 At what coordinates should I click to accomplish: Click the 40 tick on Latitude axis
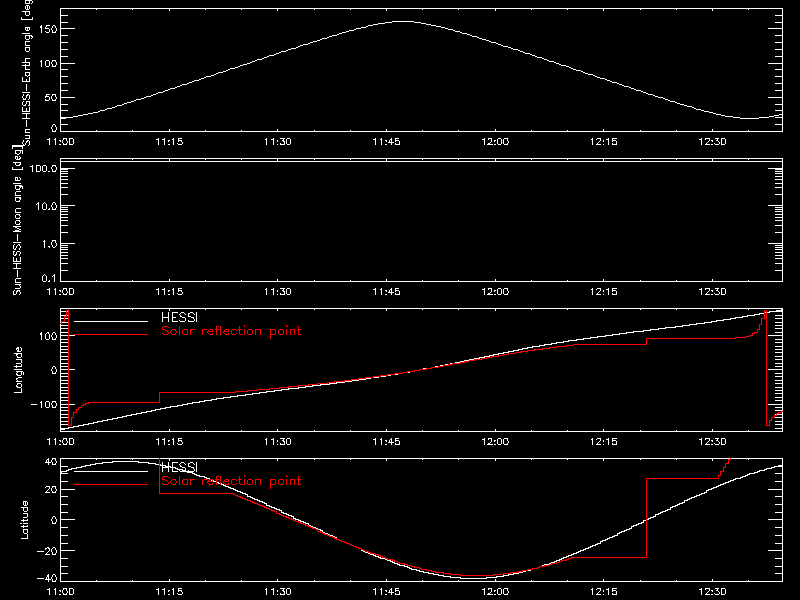(51, 461)
